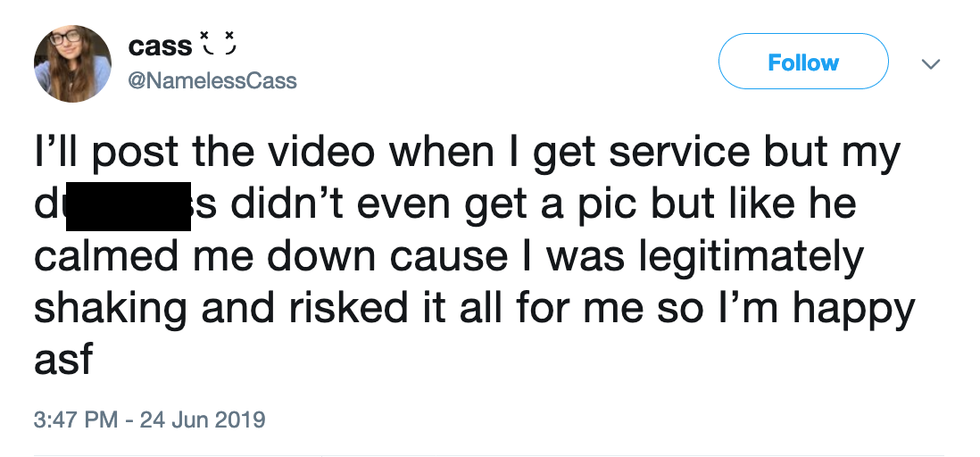
Task: Open the @NamelessCass handle link
Action: pos(212,81)
